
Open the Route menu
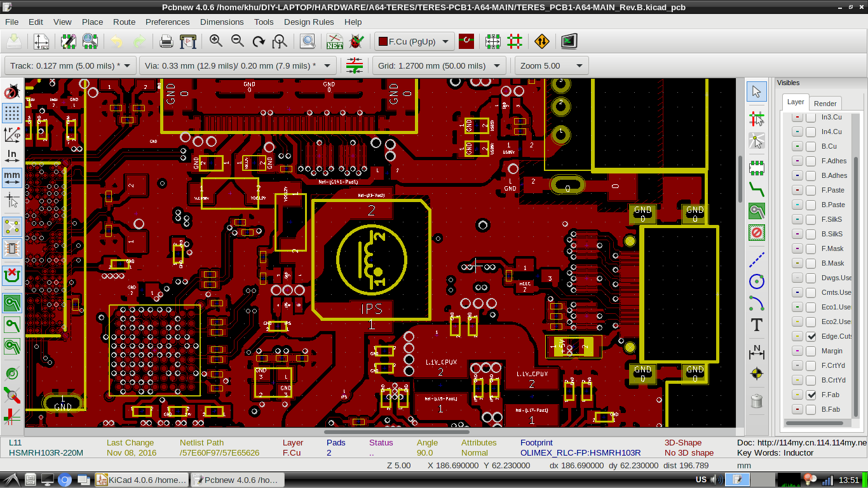pyautogui.click(x=124, y=22)
